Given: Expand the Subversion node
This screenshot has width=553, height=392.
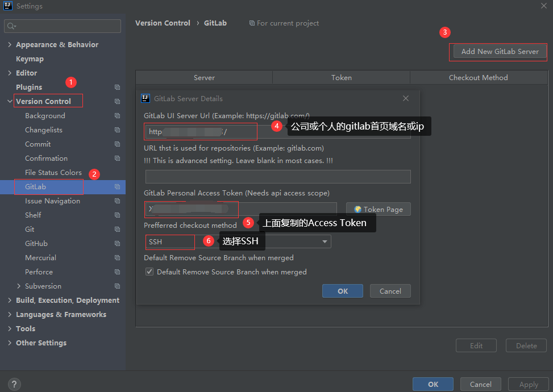Looking at the screenshot, I should 19,286.
